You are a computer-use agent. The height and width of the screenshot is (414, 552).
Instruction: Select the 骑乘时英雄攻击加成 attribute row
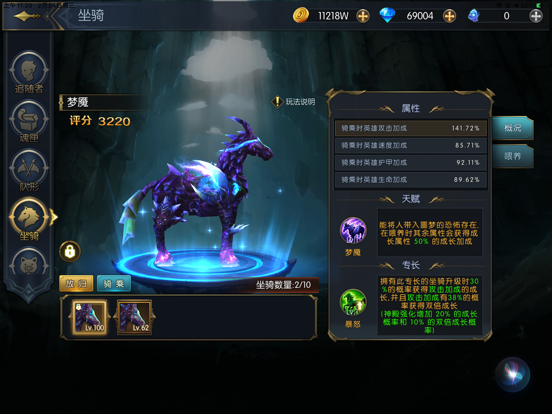click(x=411, y=128)
